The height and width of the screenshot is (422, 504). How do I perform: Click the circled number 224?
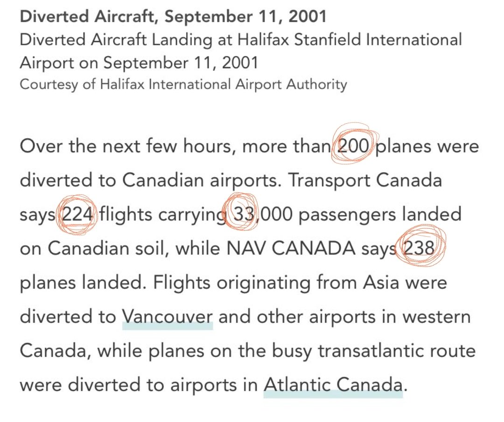click(x=77, y=215)
